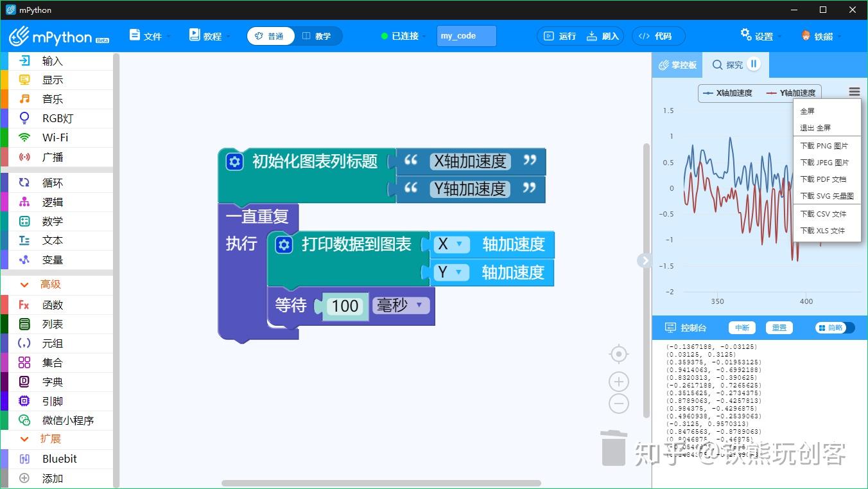
Task: Open the 毫秒 unit dropdown in wait block
Action: coord(401,307)
